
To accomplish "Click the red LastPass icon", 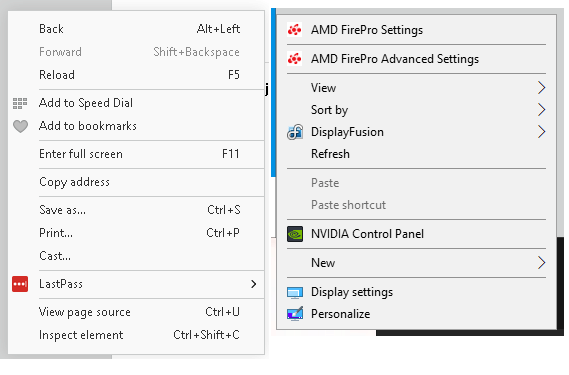I will (20, 284).
